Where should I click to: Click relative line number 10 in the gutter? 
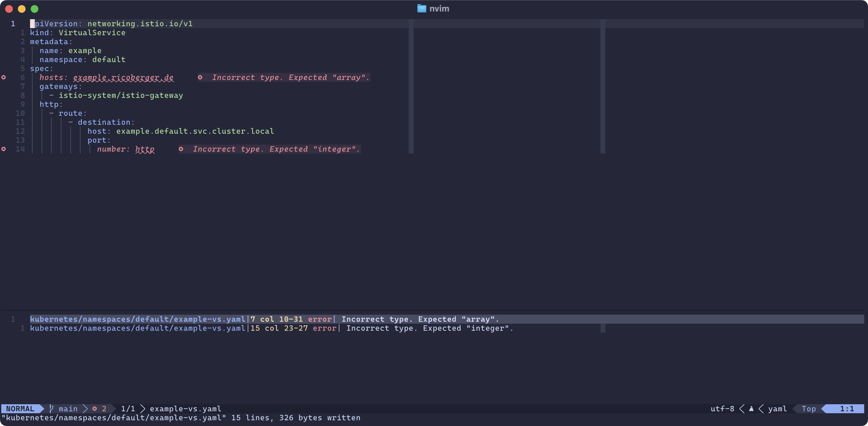pyautogui.click(x=20, y=113)
